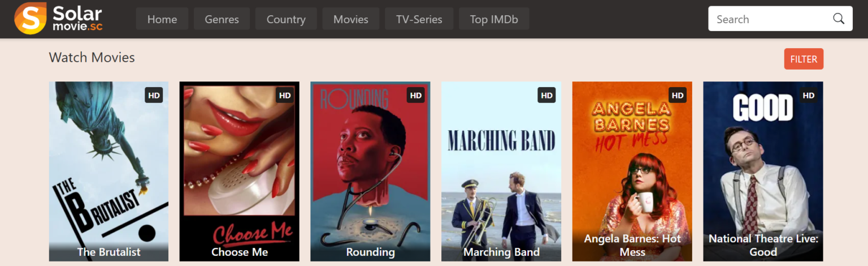The width and height of the screenshot is (868, 266).
Task: Open the Top IMDb list
Action: [x=494, y=19]
